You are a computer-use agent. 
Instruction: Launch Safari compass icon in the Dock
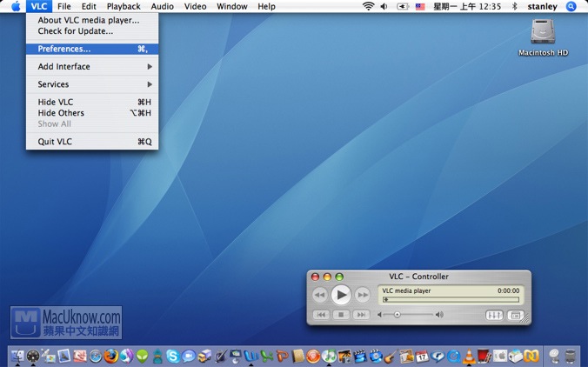(x=96, y=357)
